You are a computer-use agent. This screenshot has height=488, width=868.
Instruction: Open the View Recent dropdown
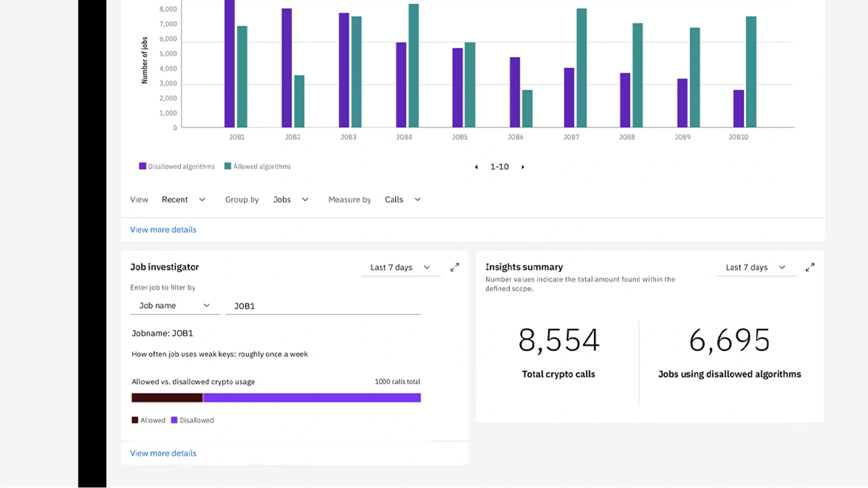[x=184, y=200]
